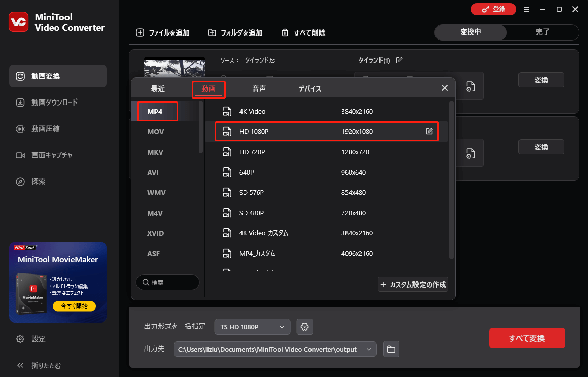
Task: Click the 検索 field in the format popup
Action: tap(167, 282)
